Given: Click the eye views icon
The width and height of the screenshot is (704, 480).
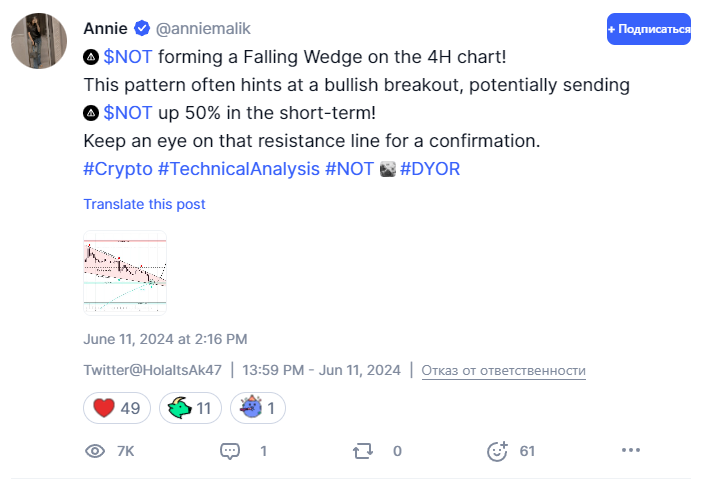Looking at the screenshot, I should (95, 451).
